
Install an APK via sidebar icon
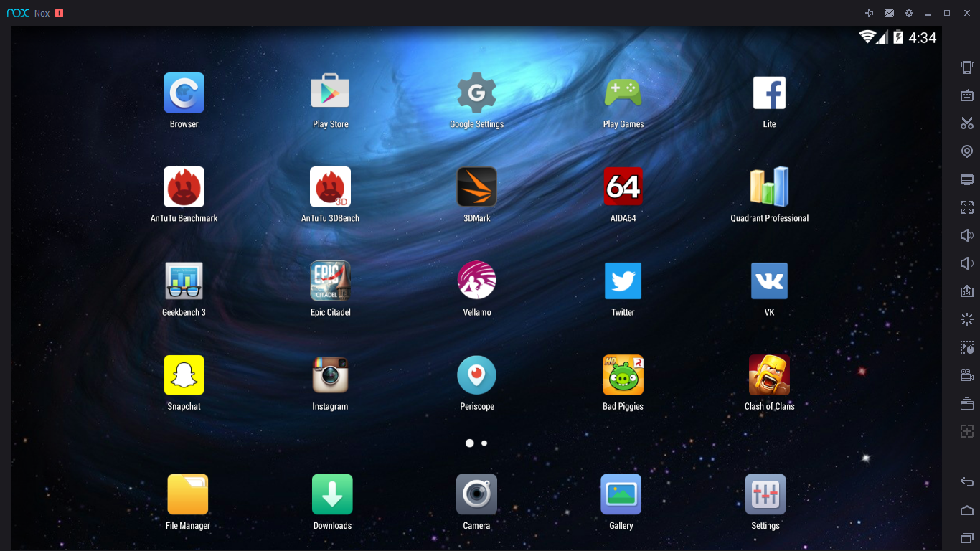tap(967, 291)
